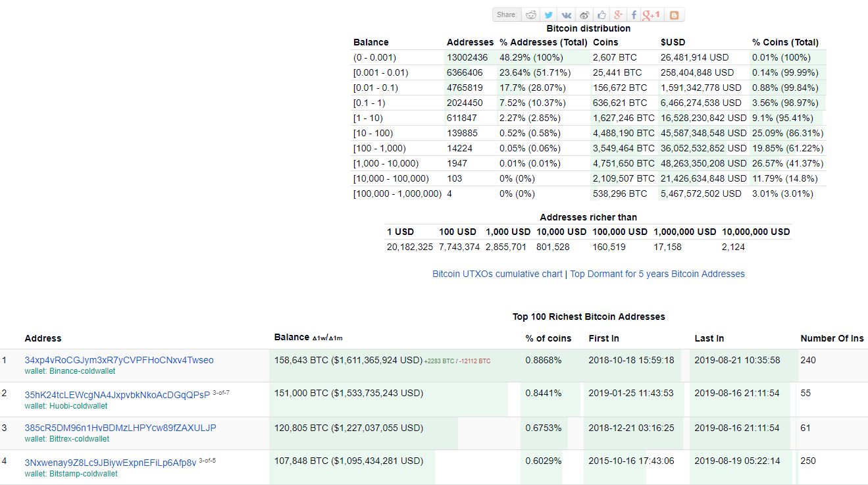Click the Weibo share icon
This screenshot has height=485, width=868.
click(x=584, y=15)
